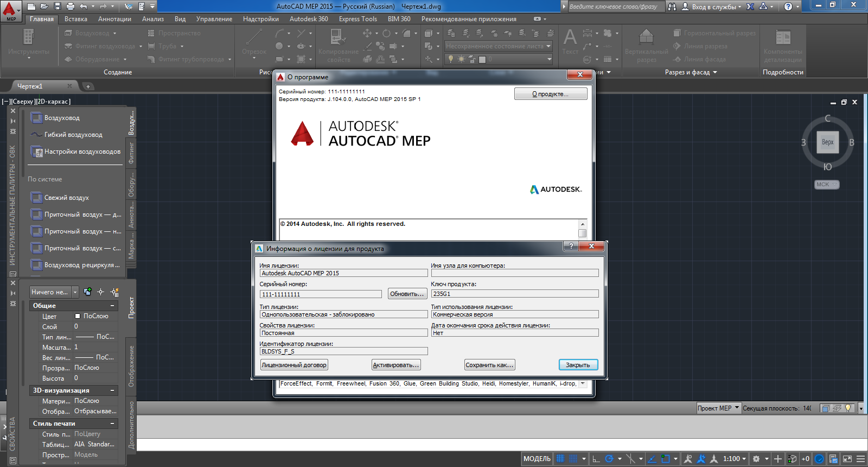
Task: Undo the last action with the arrow icon
Action: click(x=83, y=7)
